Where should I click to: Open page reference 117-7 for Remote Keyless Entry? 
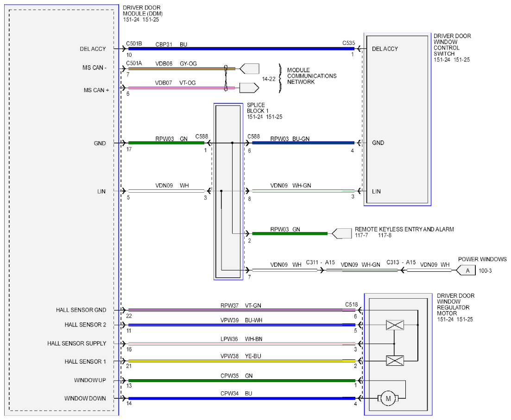[361, 235]
